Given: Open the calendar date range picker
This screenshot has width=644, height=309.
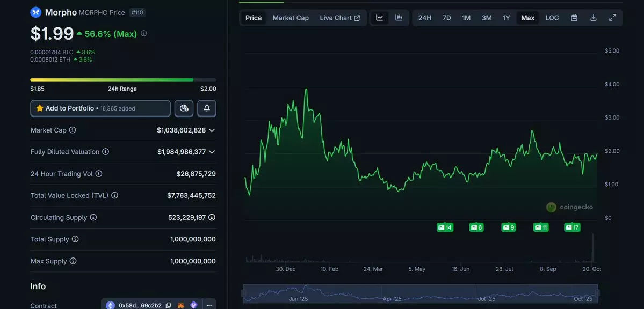Looking at the screenshot, I should point(574,18).
